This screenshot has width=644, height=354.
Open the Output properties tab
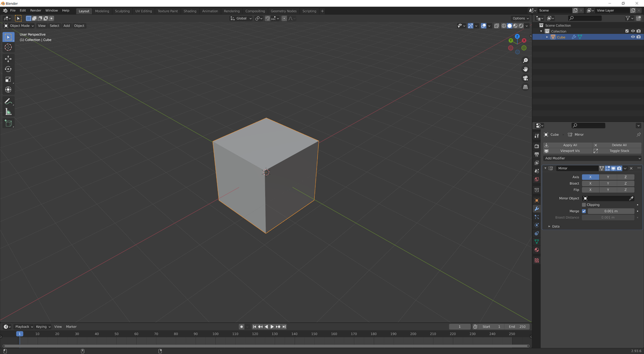(537, 155)
